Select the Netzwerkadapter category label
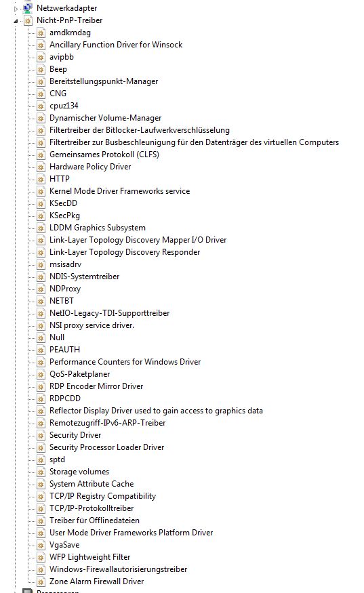This screenshot has height=593, width=364. click(x=66, y=8)
